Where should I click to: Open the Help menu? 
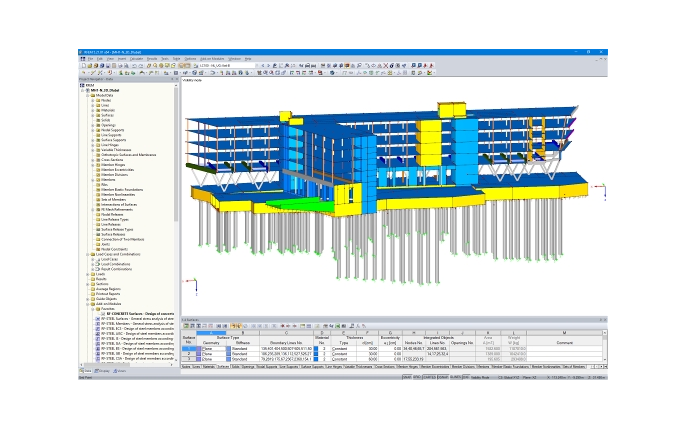(248, 59)
